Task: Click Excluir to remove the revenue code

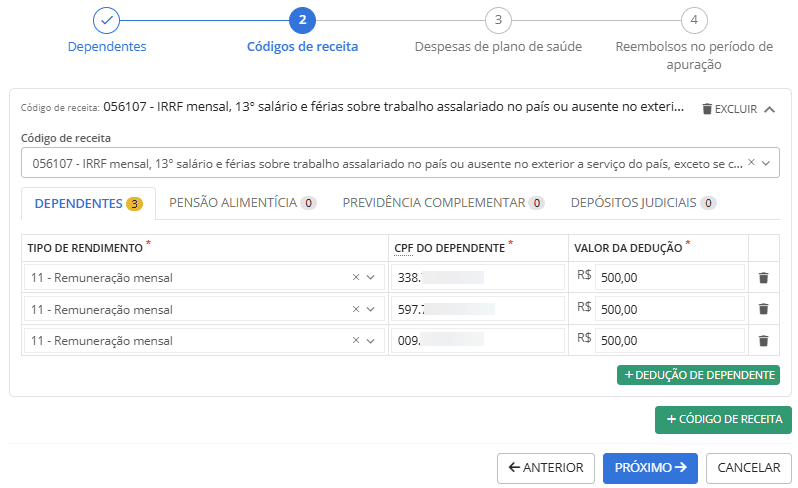Action: tap(729, 109)
